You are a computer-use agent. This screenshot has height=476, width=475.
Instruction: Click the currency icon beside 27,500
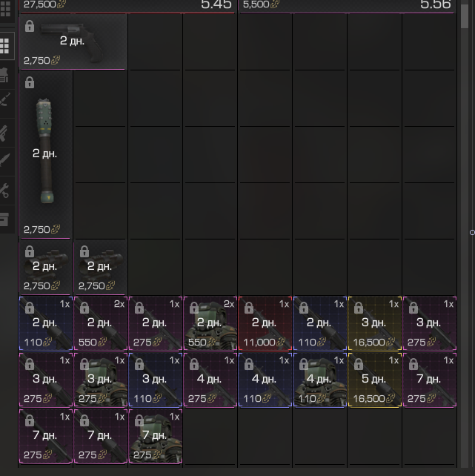[62, 4]
